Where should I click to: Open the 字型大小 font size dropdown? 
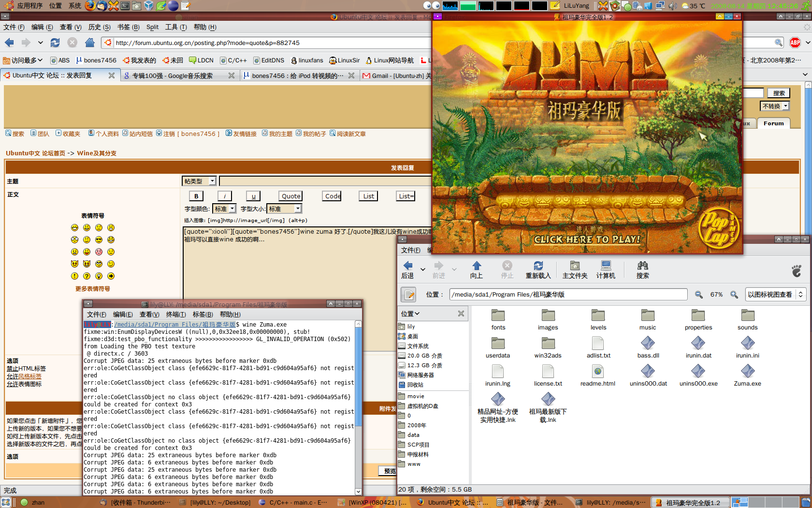point(284,209)
